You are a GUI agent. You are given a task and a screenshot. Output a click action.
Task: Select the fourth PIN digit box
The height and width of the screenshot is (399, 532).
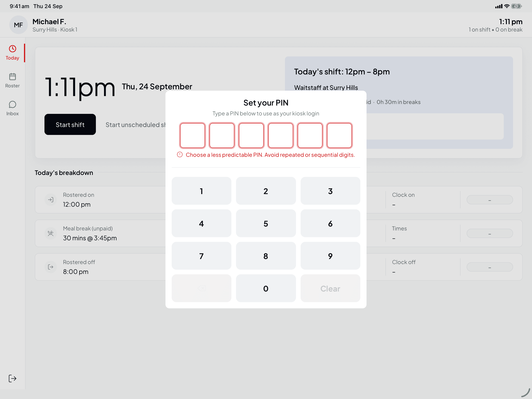pyautogui.click(x=280, y=135)
